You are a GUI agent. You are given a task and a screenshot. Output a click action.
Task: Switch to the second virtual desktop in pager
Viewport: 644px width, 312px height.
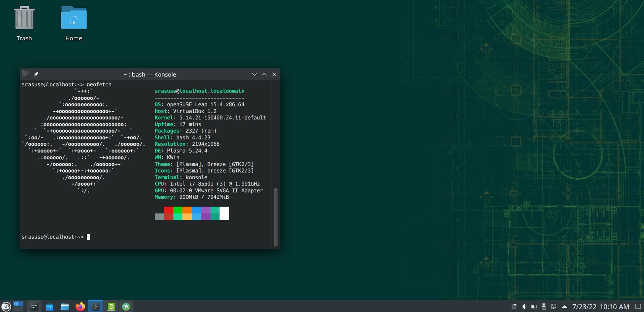(18, 309)
